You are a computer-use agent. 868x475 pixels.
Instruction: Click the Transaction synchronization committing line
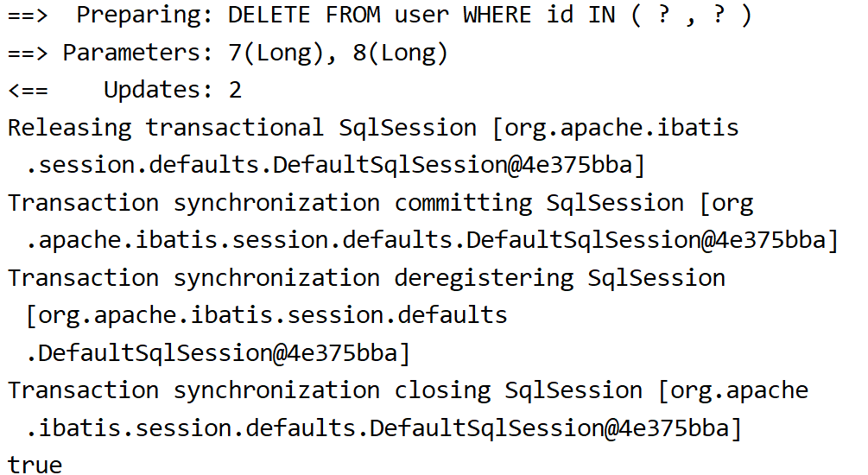(380, 203)
